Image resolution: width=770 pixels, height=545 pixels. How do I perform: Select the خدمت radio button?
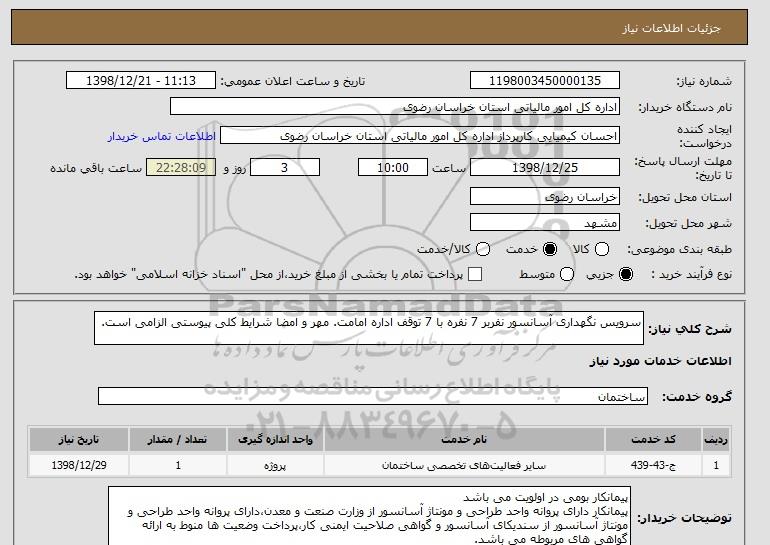[x=550, y=249]
